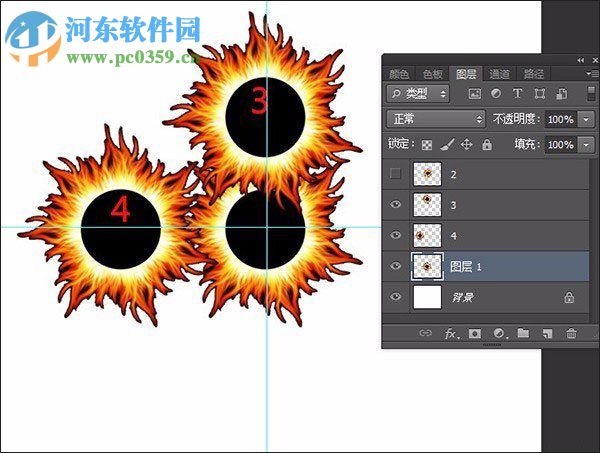Toggle layer filtering switch on the right
The height and width of the screenshot is (453, 600).
coord(591,94)
